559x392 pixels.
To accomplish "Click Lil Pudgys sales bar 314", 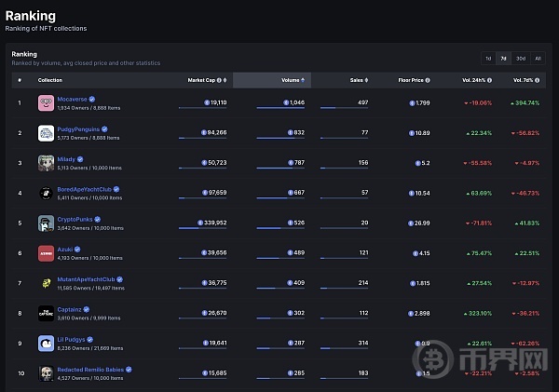I will pyautogui.click(x=345, y=348).
